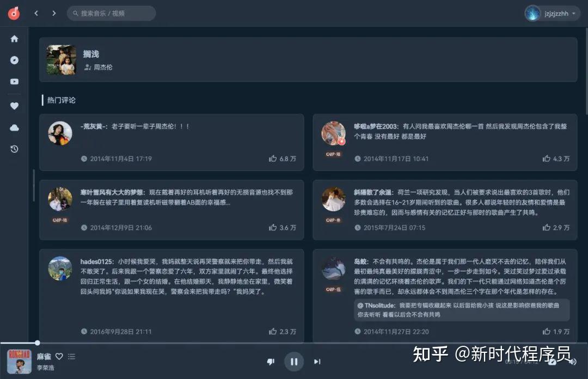Click date 2014年12月9日 21:06
588x379 pixels.
click(x=121, y=228)
